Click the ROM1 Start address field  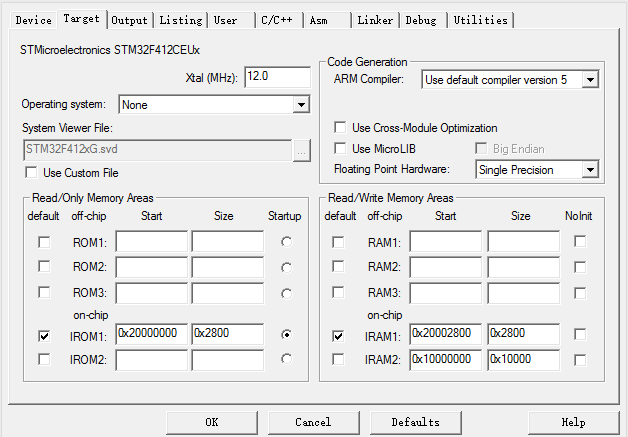(x=151, y=241)
